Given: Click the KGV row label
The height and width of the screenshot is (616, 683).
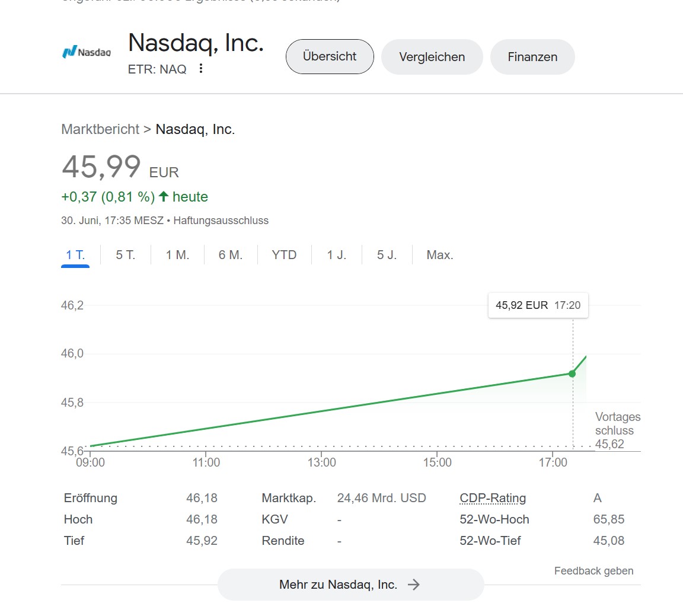Looking at the screenshot, I should [275, 519].
